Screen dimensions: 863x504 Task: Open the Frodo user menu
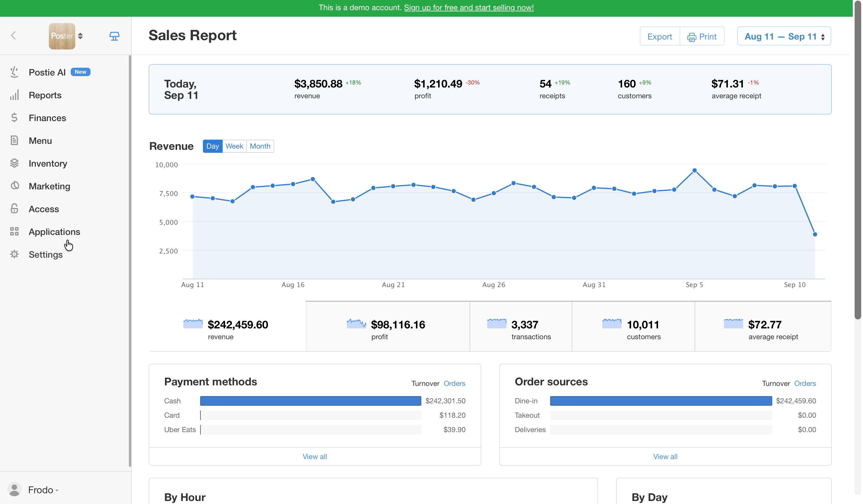(43, 490)
